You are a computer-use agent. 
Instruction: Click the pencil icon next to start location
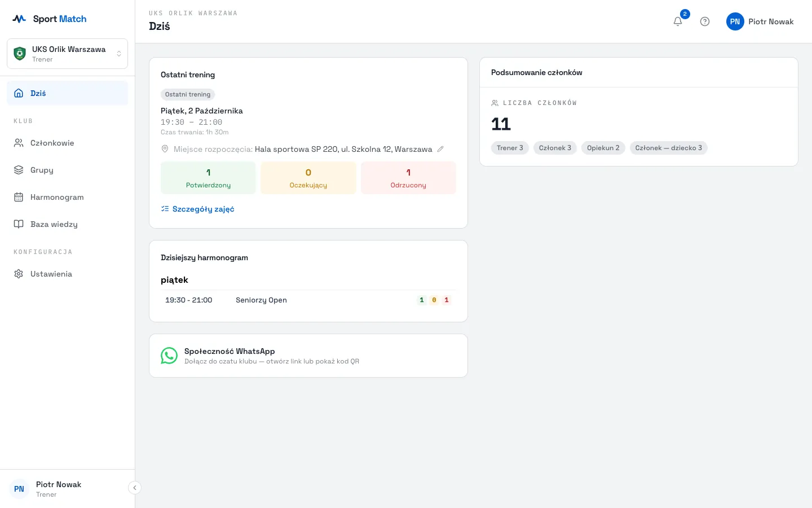[440, 149]
